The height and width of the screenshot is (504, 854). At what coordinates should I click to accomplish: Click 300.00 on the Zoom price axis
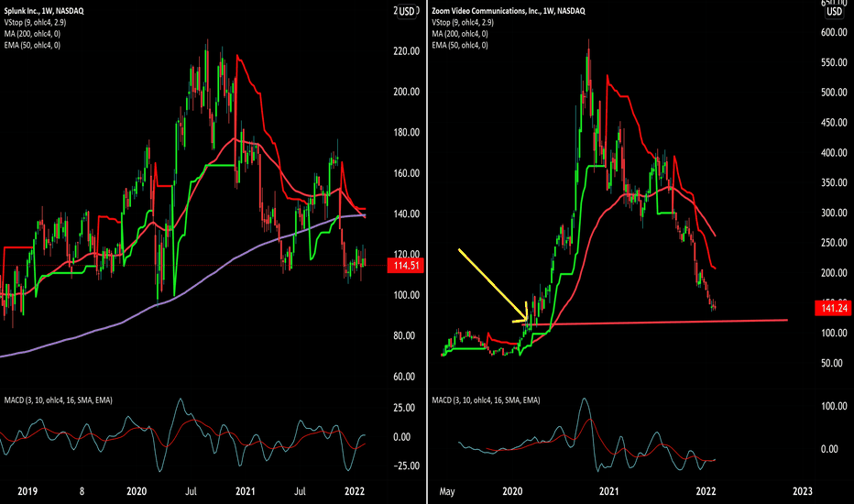(x=834, y=213)
